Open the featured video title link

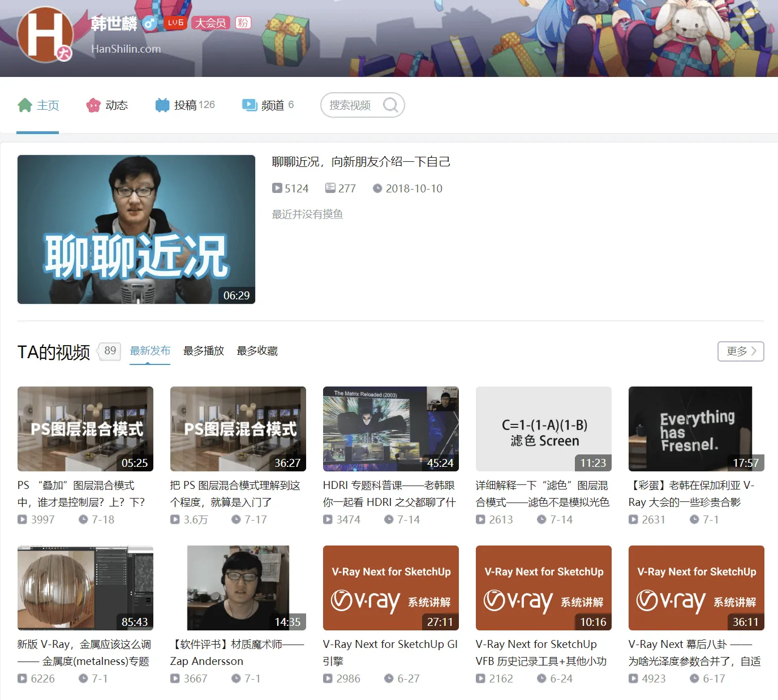click(361, 162)
